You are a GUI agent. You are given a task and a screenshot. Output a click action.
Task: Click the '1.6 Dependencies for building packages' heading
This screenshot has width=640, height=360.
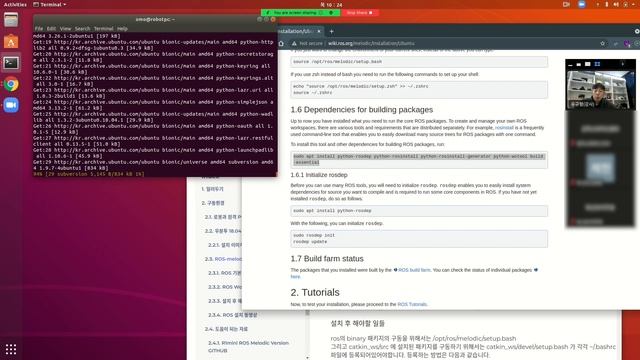362,110
